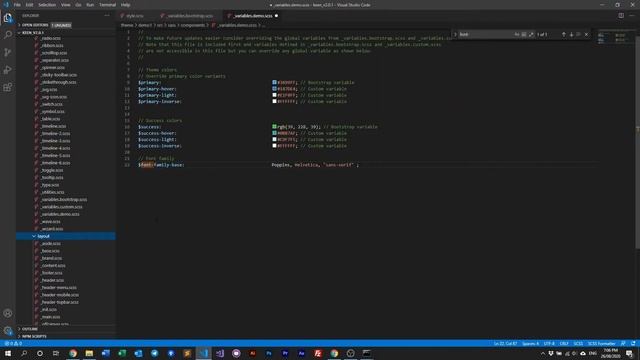Click the feedback icon in status bar

623,344
